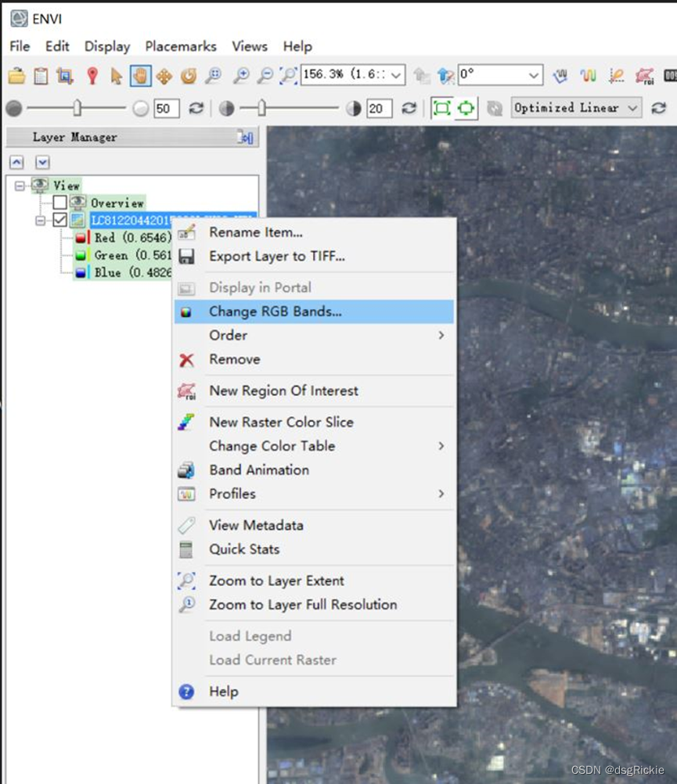This screenshot has height=784, width=677.
Task: Open the Data Manager clipboard icon
Action: pos(41,76)
